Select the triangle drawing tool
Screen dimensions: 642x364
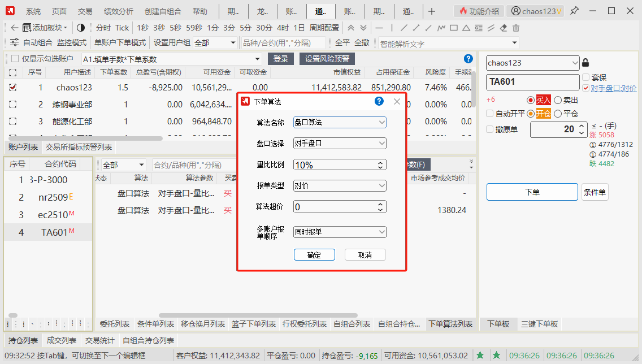click(x=466, y=28)
